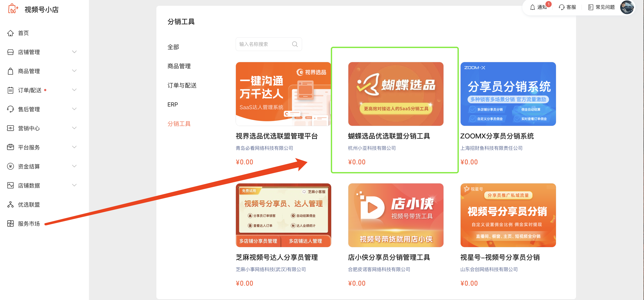Open 蝴蝶选品优选联盟分销工具 title link
Screen dimensions: 644x300
pos(389,136)
